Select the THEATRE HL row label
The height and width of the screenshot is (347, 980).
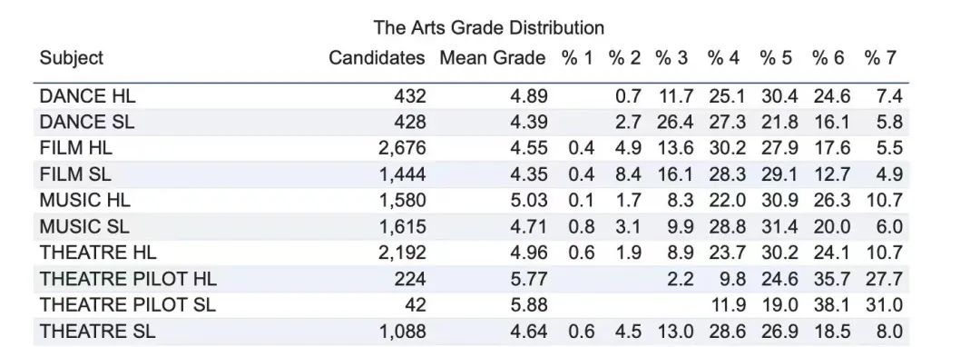pos(98,253)
